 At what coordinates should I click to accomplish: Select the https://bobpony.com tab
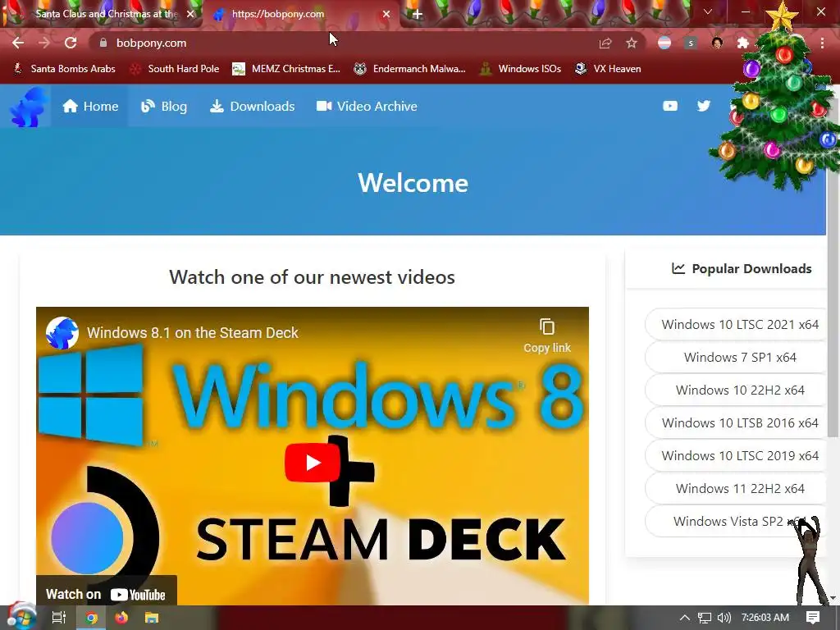(300, 14)
